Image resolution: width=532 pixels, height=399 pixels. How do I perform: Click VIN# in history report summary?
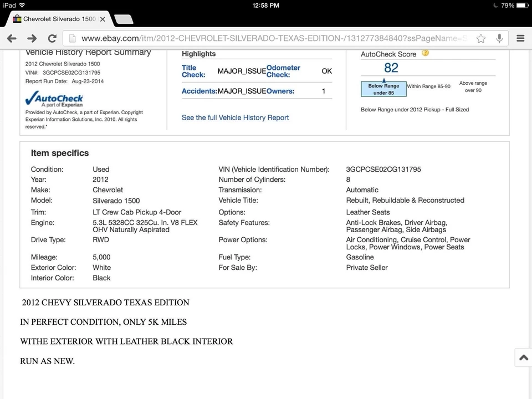[63, 73]
